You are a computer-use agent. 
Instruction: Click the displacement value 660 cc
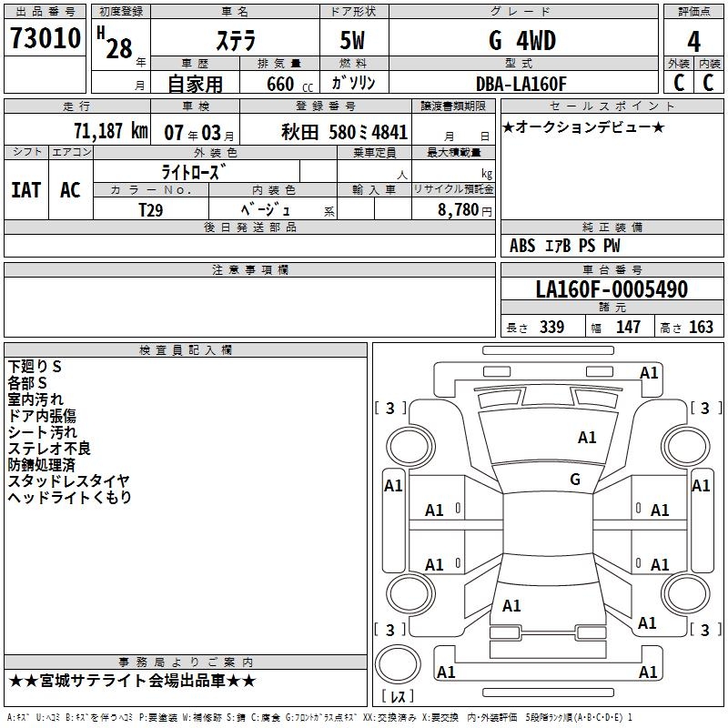[290, 85]
